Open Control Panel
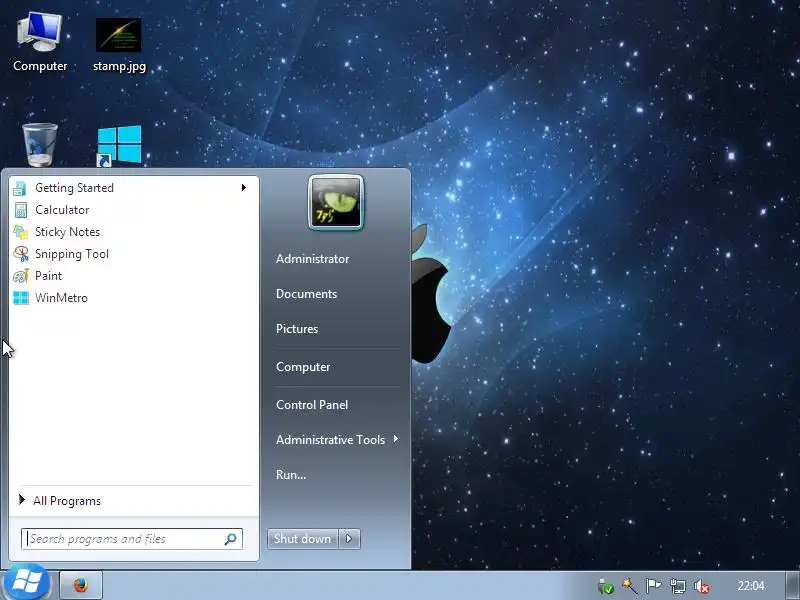Image resolution: width=800 pixels, height=600 pixels. (x=312, y=405)
